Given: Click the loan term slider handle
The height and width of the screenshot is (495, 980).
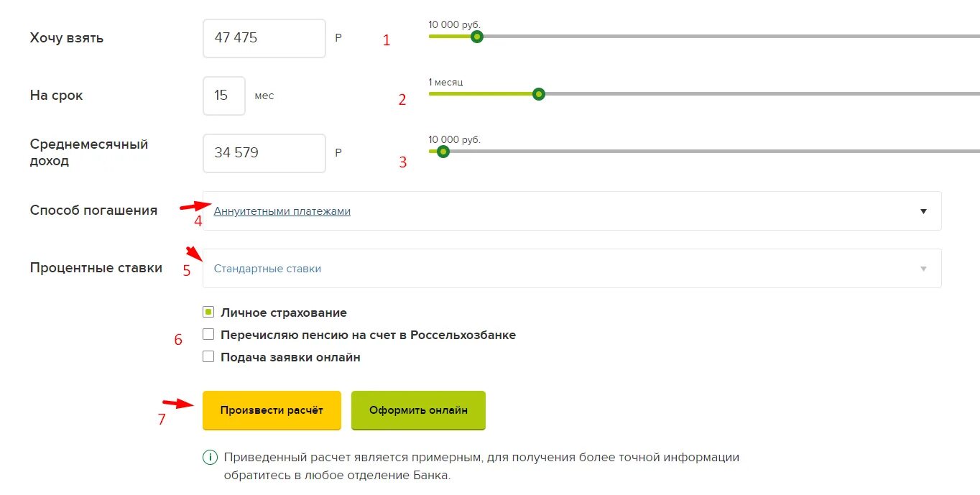Looking at the screenshot, I should 539,94.
